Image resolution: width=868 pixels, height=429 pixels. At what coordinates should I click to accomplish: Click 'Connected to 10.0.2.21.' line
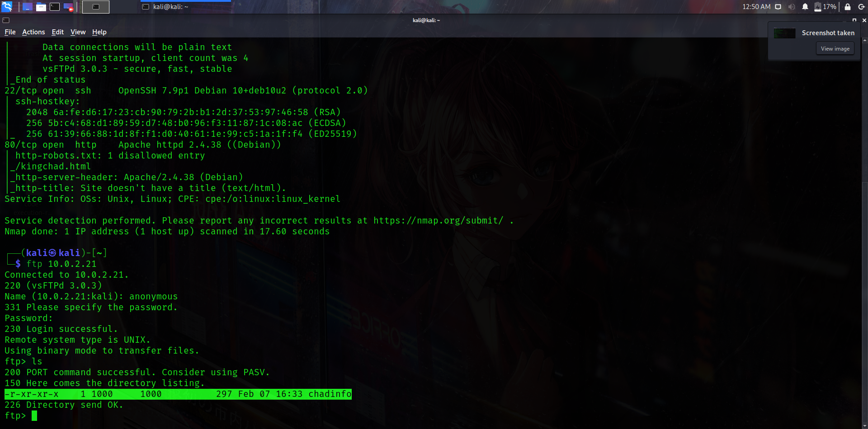(66, 275)
